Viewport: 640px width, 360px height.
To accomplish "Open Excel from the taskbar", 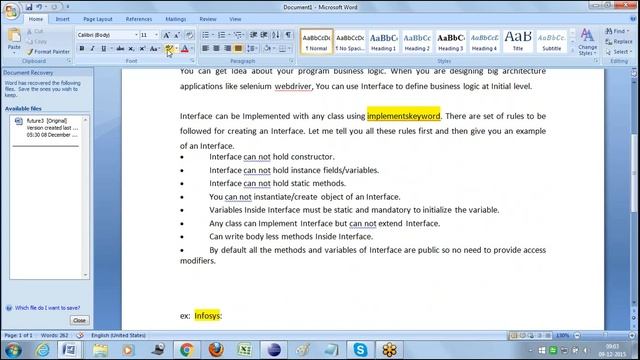I will (244, 350).
